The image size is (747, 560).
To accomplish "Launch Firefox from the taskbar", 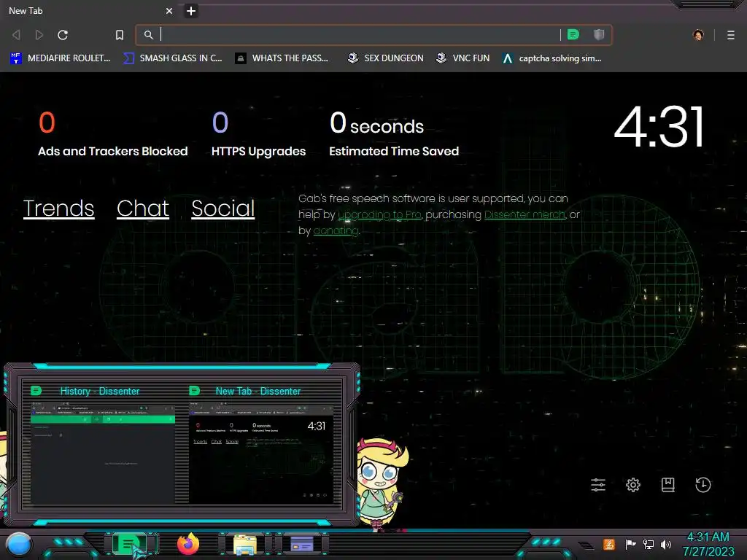I will pos(188,544).
